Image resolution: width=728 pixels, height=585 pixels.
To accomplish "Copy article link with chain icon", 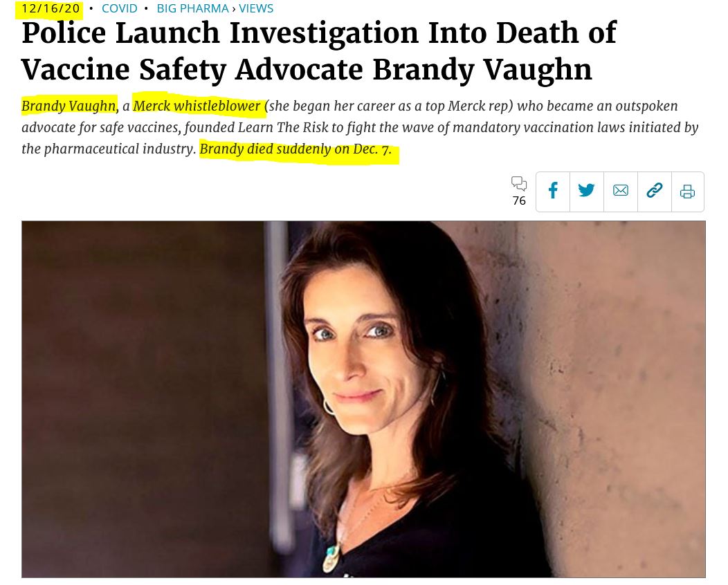I will [654, 191].
